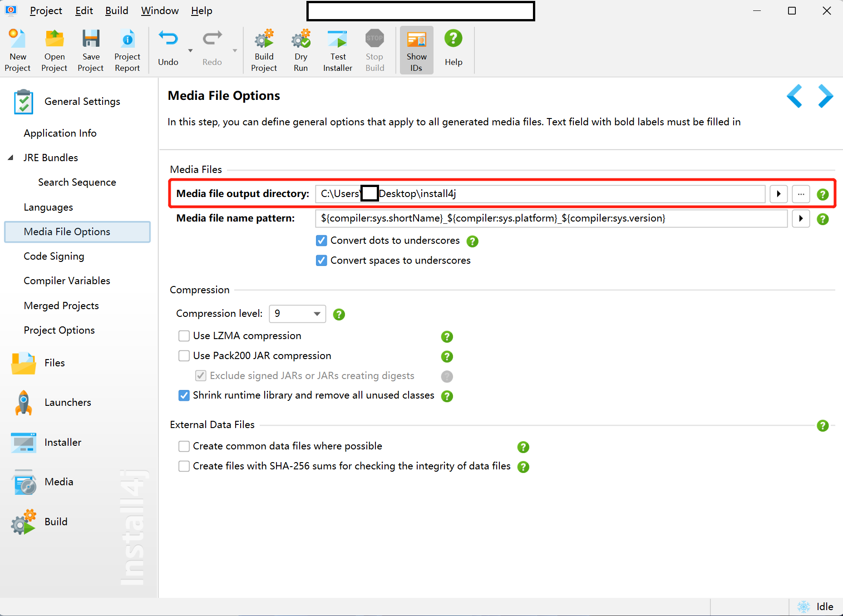Click the Undo arrow icon

point(168,39)
